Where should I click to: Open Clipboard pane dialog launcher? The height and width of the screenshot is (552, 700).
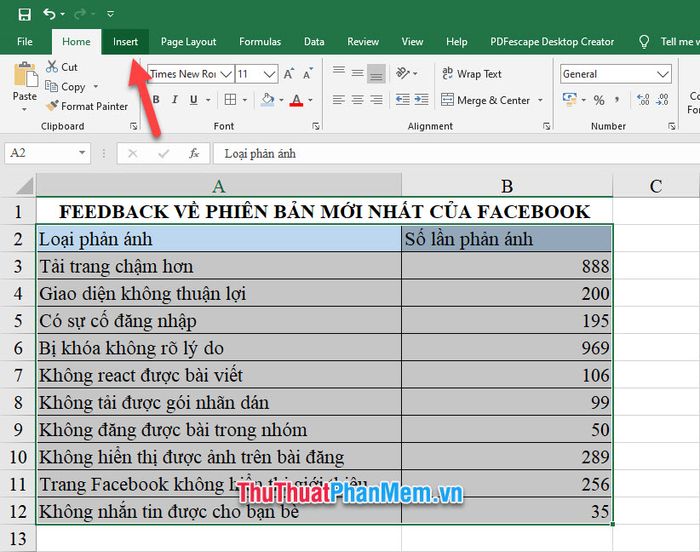(133, 126)
